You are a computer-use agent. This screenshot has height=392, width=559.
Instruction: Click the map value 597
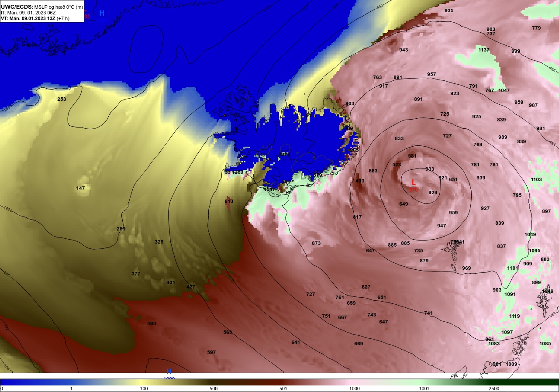pos(211,352)
